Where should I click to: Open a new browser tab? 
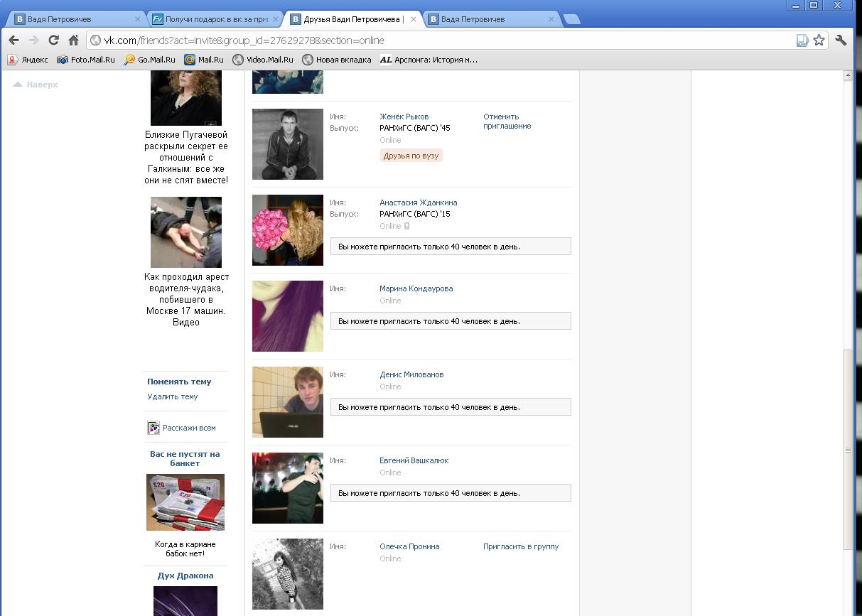tap(571, 19)
